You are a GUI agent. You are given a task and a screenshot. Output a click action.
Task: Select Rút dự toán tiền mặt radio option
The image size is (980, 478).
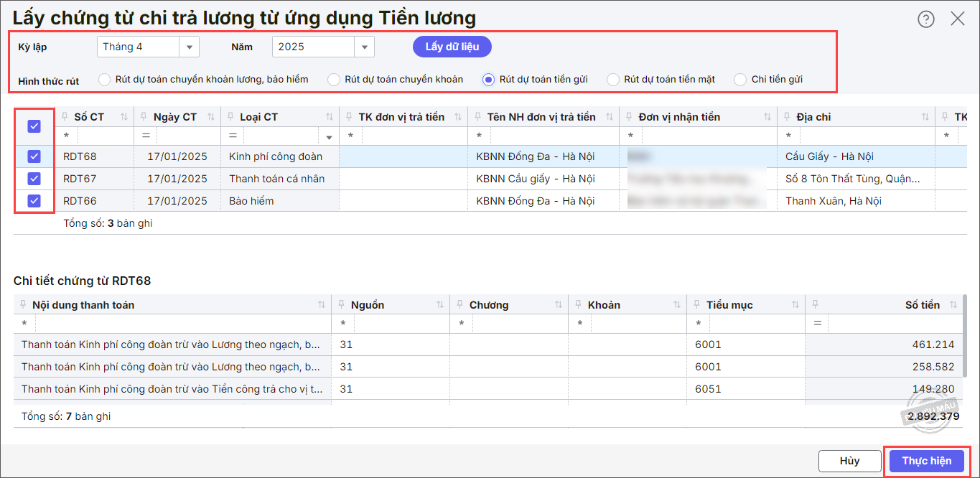click(613, 80)
